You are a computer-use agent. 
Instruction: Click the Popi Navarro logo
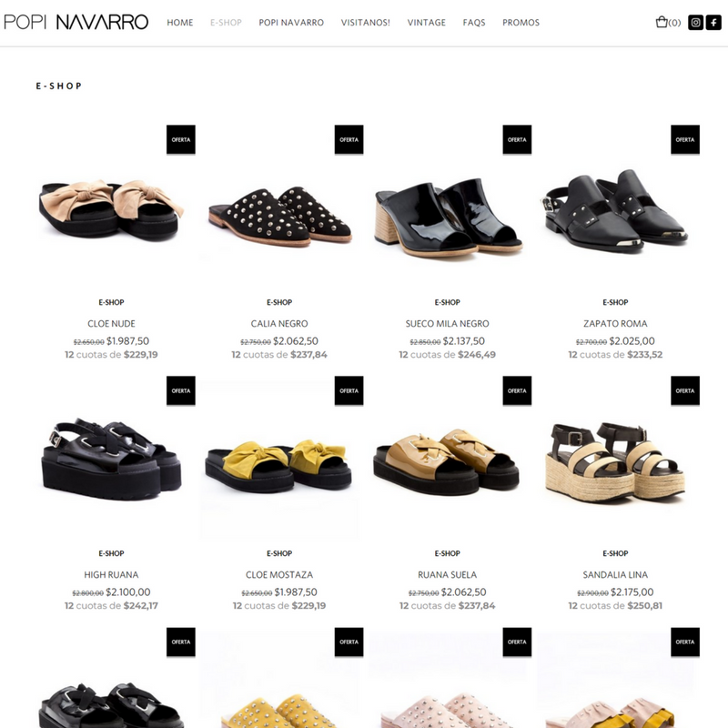pyautogui.click(x=76, y=22)
